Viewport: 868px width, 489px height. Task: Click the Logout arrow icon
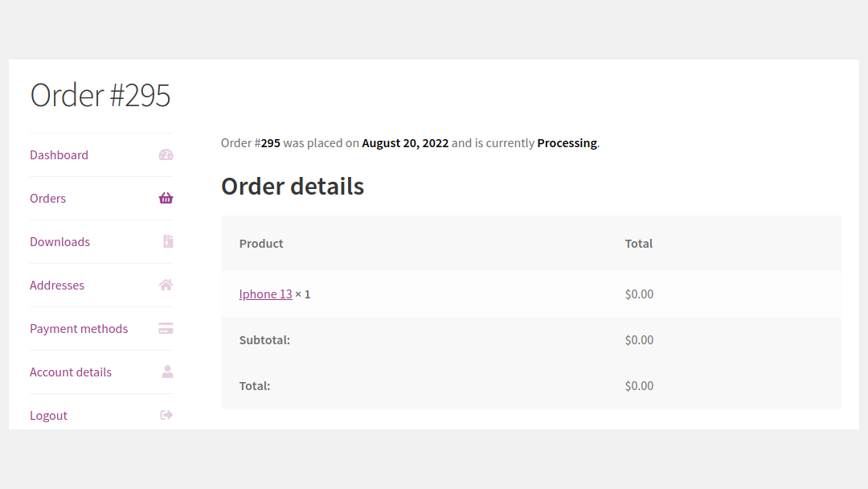coord(166,416)
